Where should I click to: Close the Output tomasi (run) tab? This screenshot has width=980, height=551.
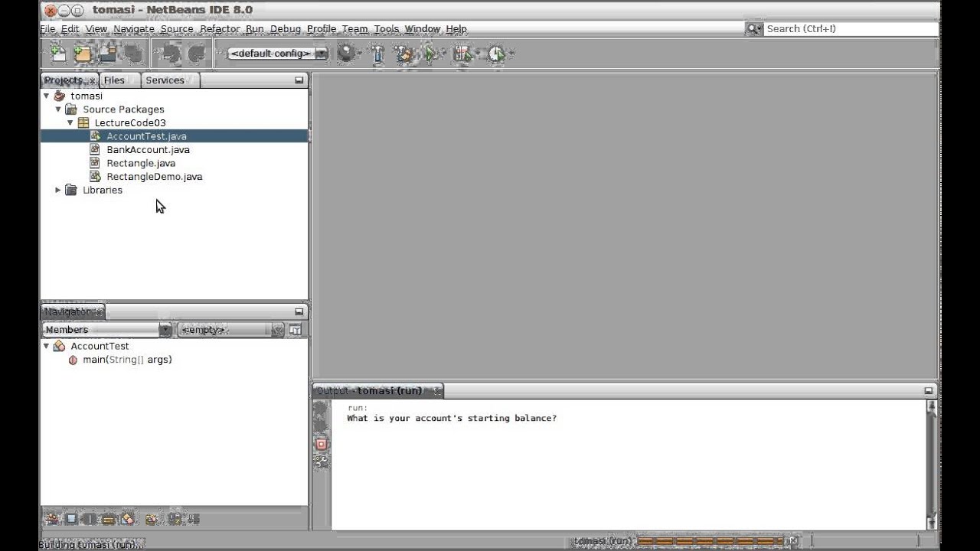coord(437,391)
